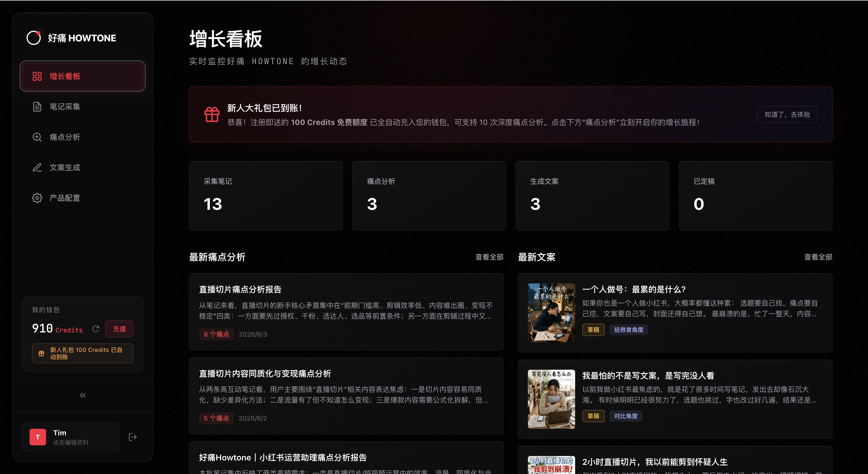Click 草稿 tag on 写完没人看 card
868x474 pixels.
[x=593, y=416]
